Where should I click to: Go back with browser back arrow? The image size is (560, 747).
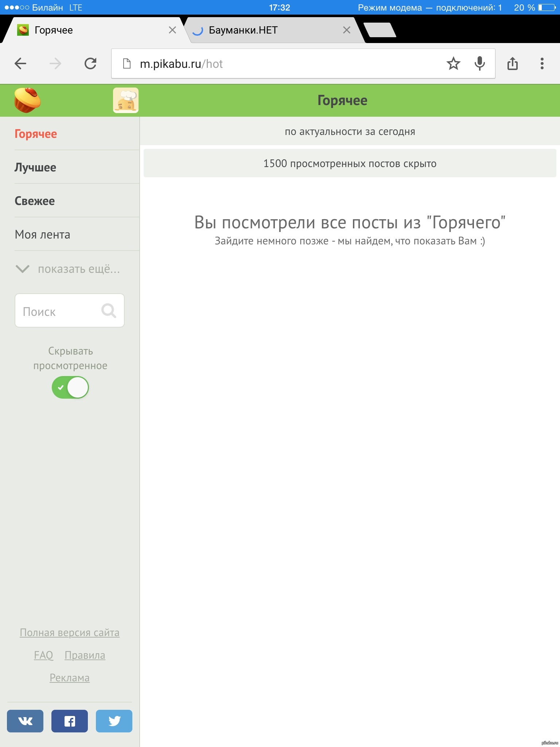(20, 64)
